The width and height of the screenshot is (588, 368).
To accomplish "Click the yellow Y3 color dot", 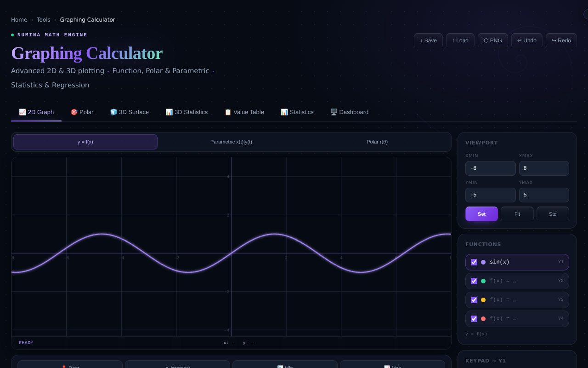I will (483, 300).
